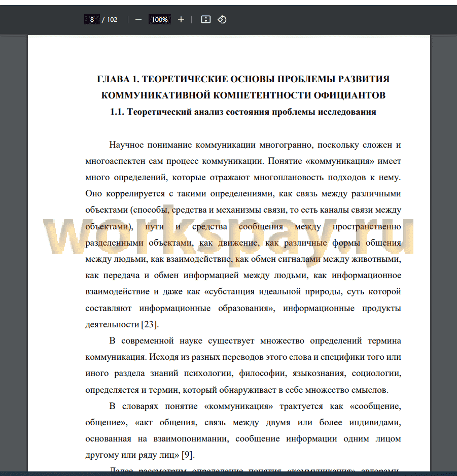Click subheading '1.1. Теоретический анализ состояния проблемы исследования'
Viewport: 457px width, 476px height.
(243, 112)
